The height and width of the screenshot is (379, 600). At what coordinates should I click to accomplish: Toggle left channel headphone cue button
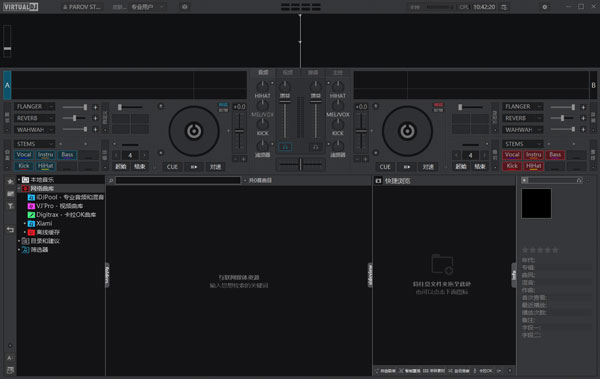pos(285,147)
